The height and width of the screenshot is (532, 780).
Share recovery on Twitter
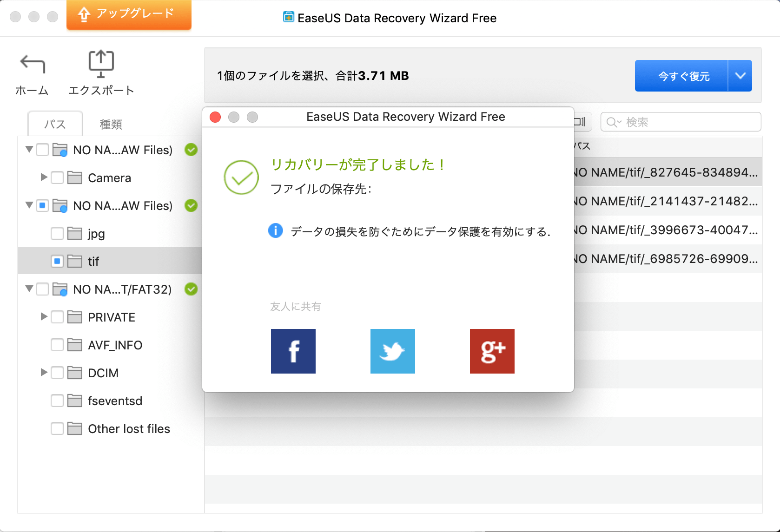[393, 351]
